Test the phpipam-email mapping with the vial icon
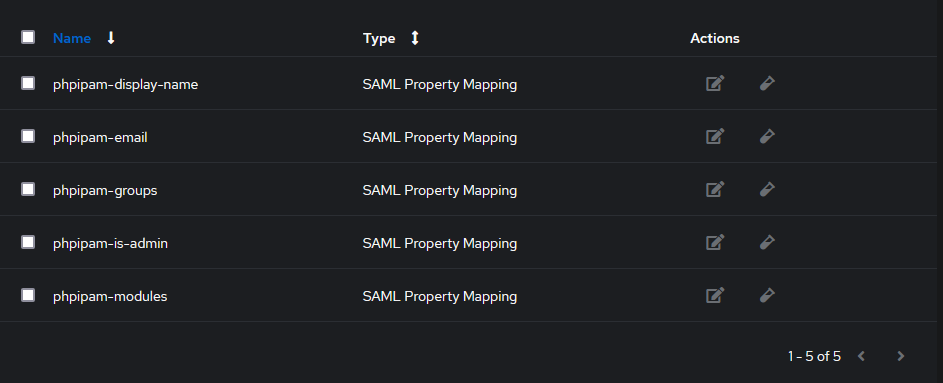This screenshot has width=943, height=383. (x=767, y=136)
